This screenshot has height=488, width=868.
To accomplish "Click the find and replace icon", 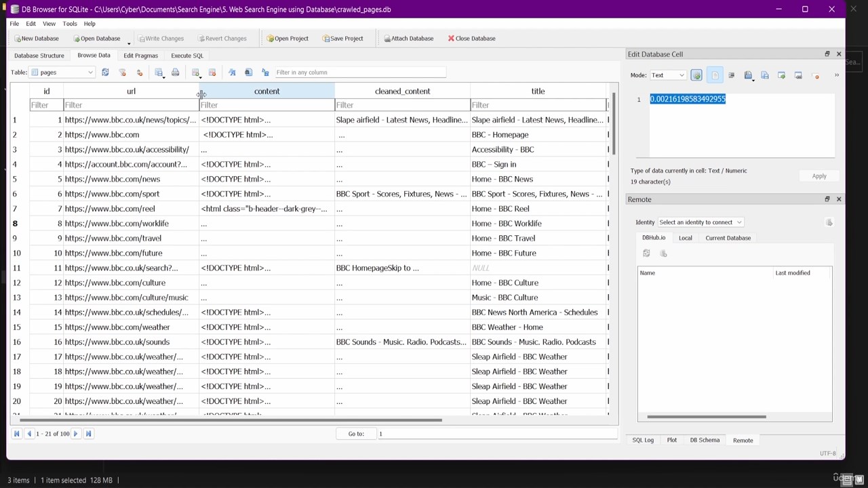I will click(x=265, y=73).
